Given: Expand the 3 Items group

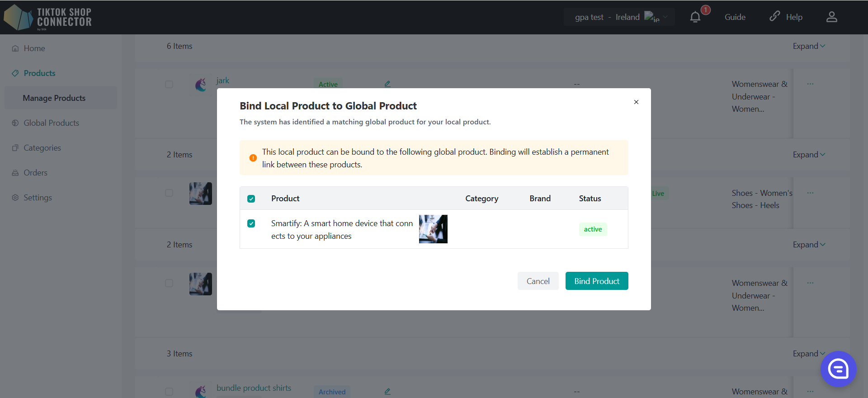Looking at the screenshot, I should [809, 354].
